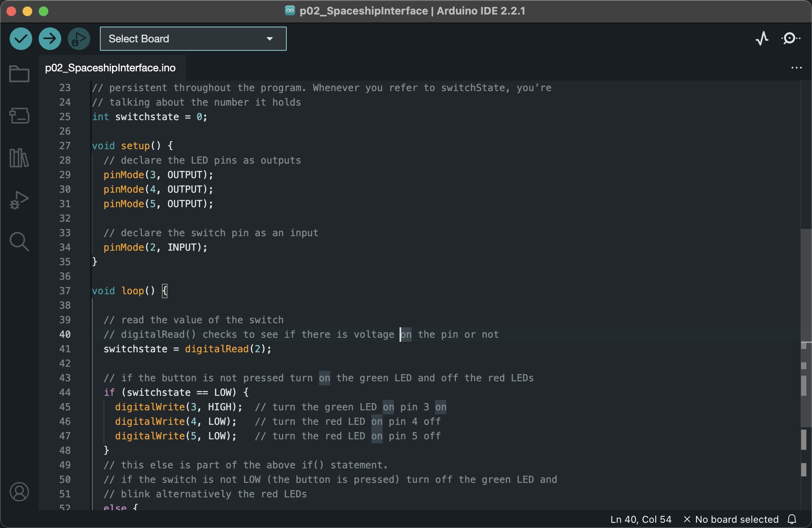Open the Library Manager sidebar panel
Viewport: 812px width, 528px height.
click(x=19, y=158)
